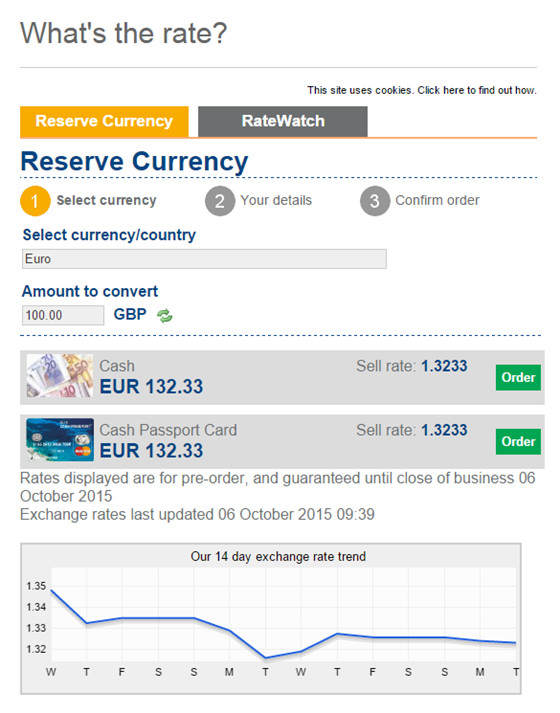Image resolution: width=560 pixels, height=713 pixels.
Task: Select step 1 orange circle icon
Action: [x=35, y=201]
